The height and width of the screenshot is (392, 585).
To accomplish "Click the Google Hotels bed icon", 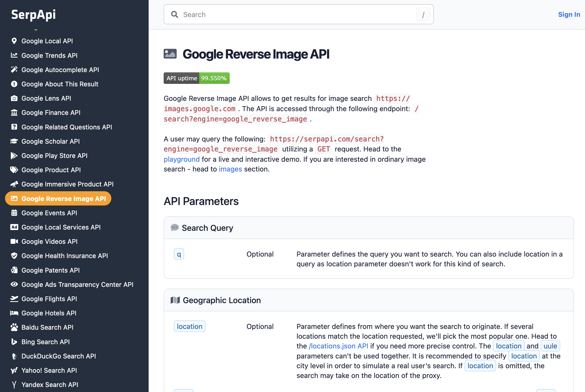I will [x=14, y=313].
